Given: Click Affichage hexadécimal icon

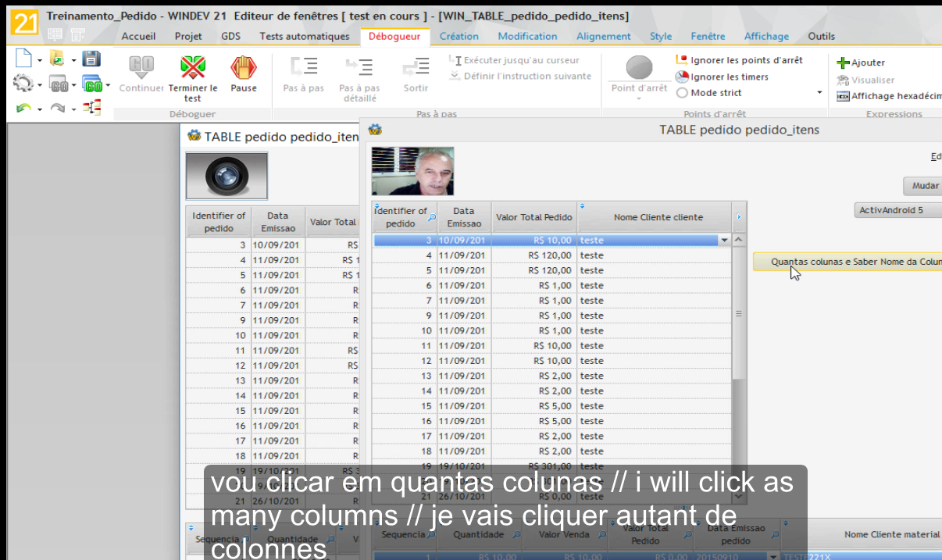Looking at the screenshot, I should click(843, 96).
